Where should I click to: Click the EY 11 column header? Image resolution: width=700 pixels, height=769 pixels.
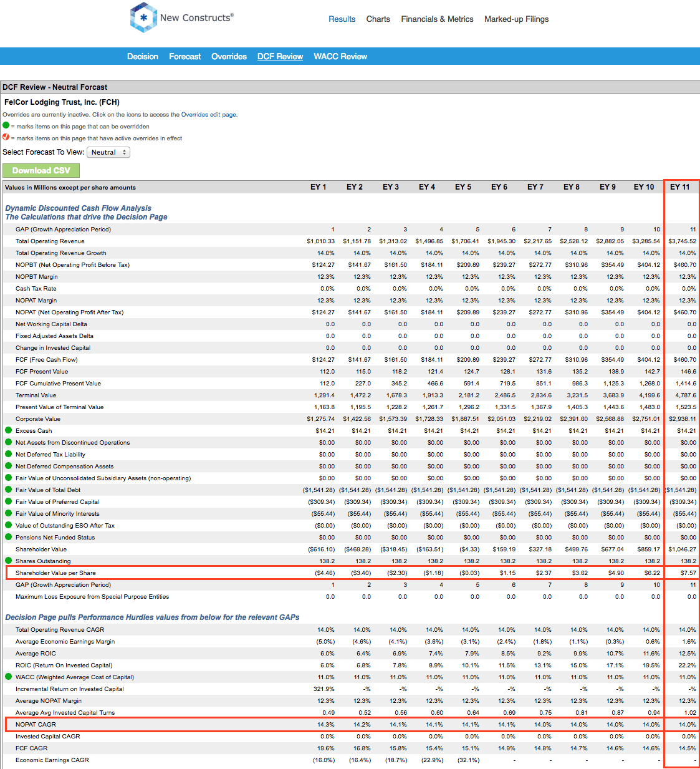tap(680, 187)
